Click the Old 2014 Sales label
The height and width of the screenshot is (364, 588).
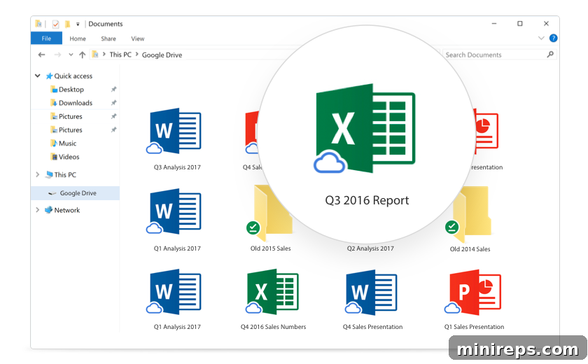470,249
